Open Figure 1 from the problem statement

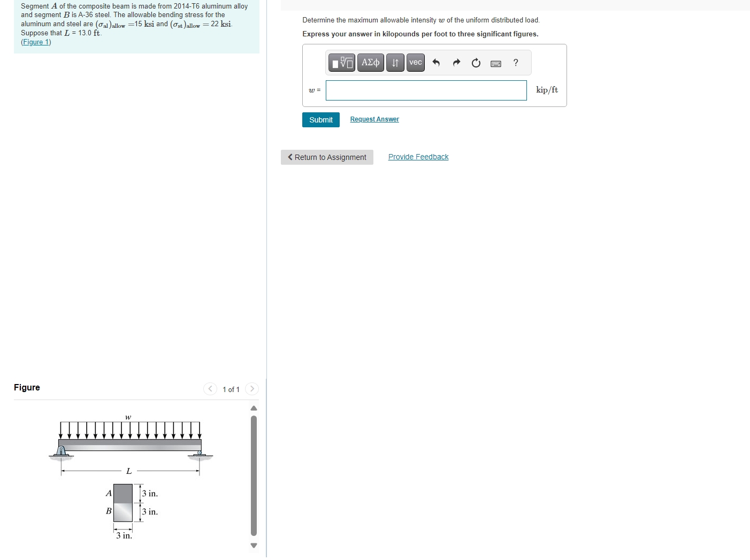35,42
